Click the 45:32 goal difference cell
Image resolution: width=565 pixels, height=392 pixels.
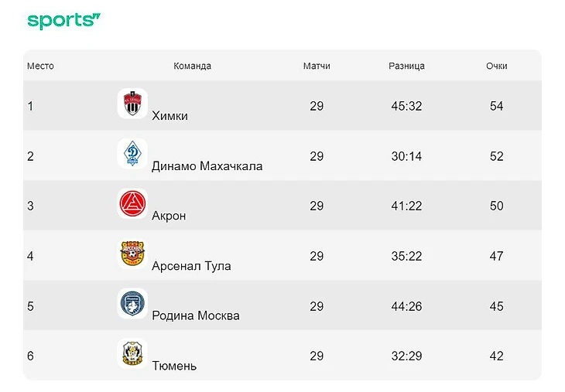tap(406, 106)
